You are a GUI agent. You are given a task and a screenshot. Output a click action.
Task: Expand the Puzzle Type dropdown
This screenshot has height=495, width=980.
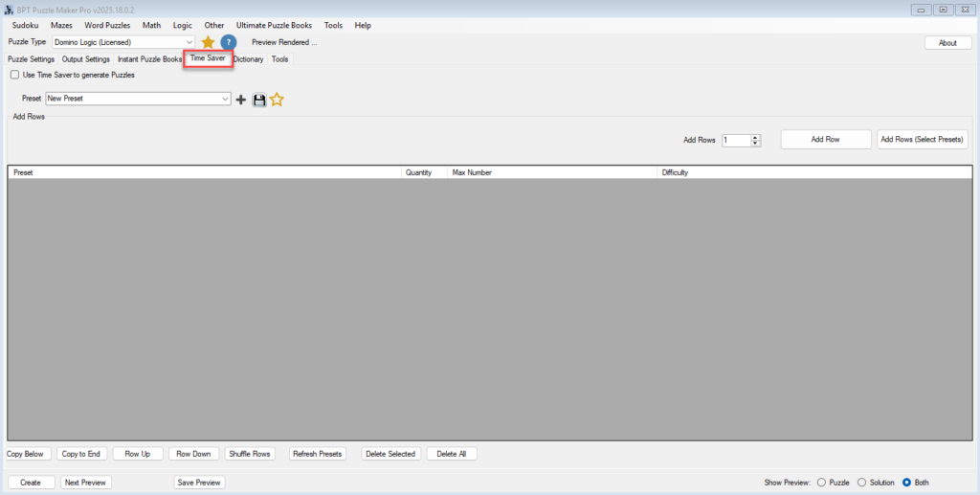click(188, 42)
